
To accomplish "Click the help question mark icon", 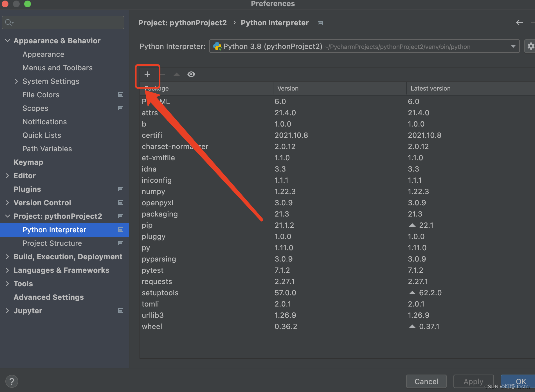I will click(x=12, y=381).
